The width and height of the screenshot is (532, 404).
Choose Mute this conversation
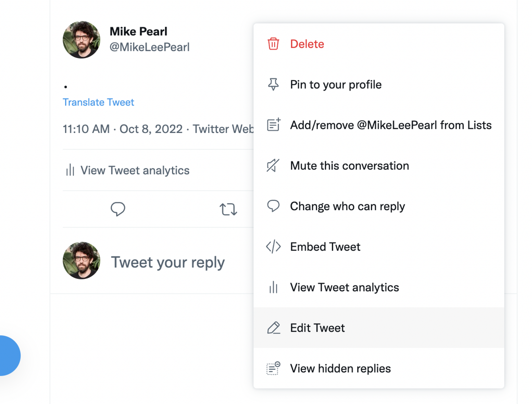349,165
